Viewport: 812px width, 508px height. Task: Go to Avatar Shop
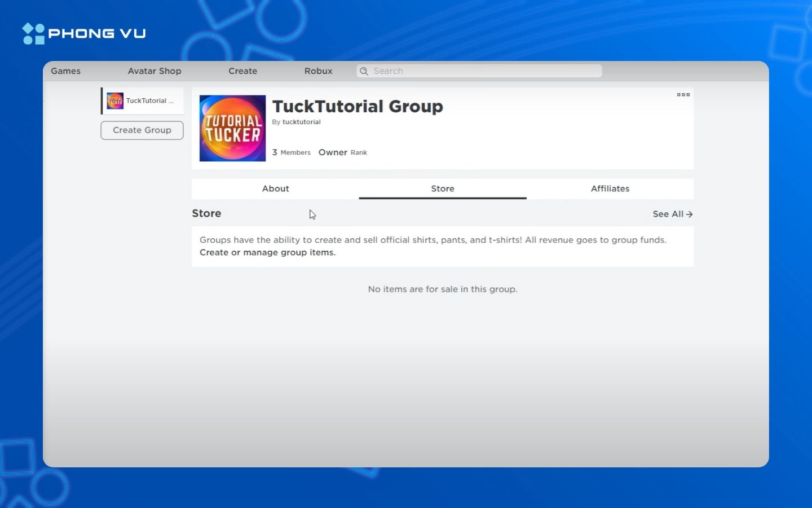pos(155,71)
